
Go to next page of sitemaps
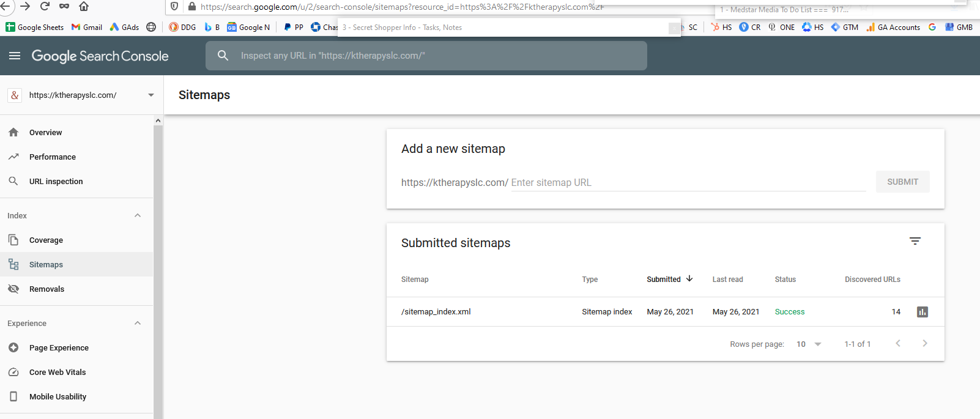coord(925,343)
